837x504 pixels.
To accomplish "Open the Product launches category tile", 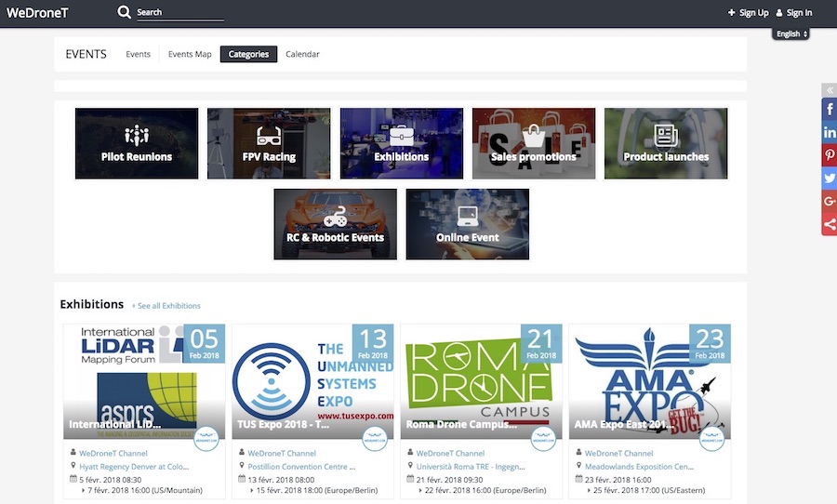I will (666, 143).
